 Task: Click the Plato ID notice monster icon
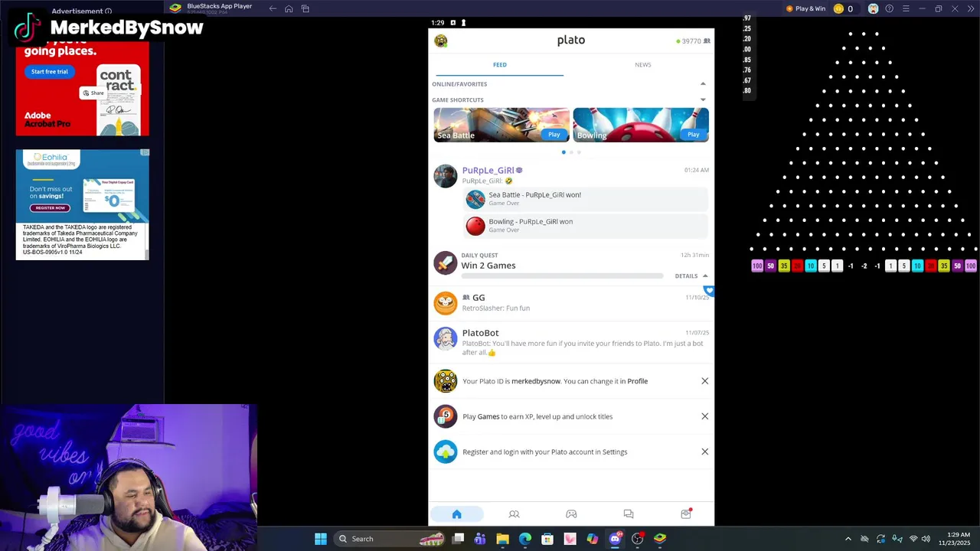tap(445, 381)
